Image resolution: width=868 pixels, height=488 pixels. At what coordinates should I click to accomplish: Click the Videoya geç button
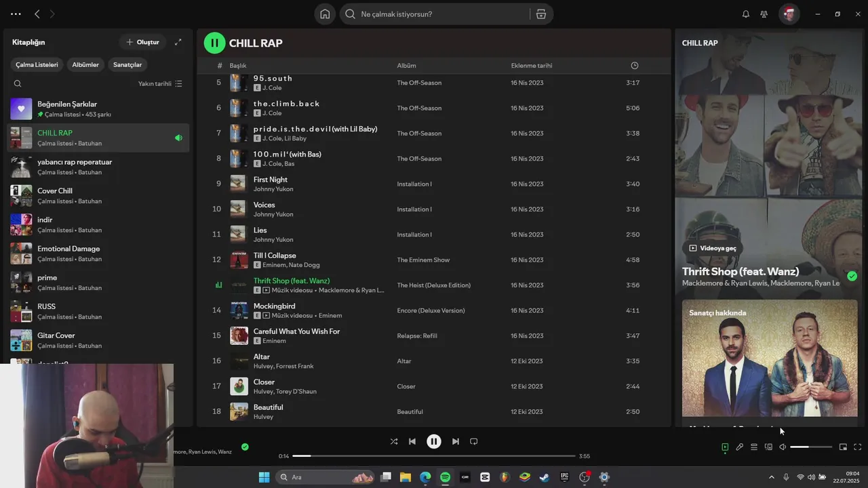[x=713, y=248]
